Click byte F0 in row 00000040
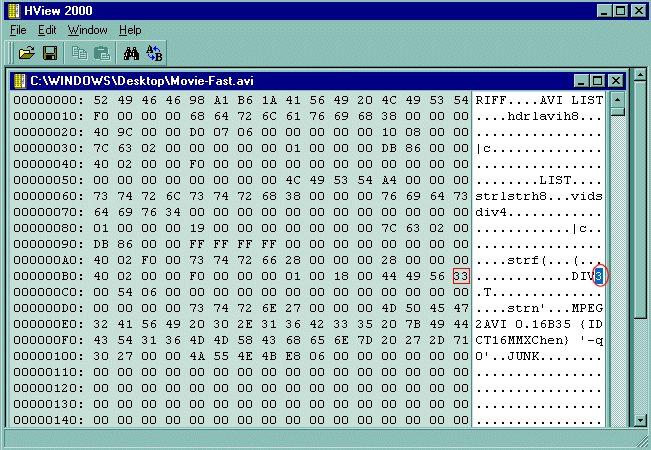 click(197, 164)
